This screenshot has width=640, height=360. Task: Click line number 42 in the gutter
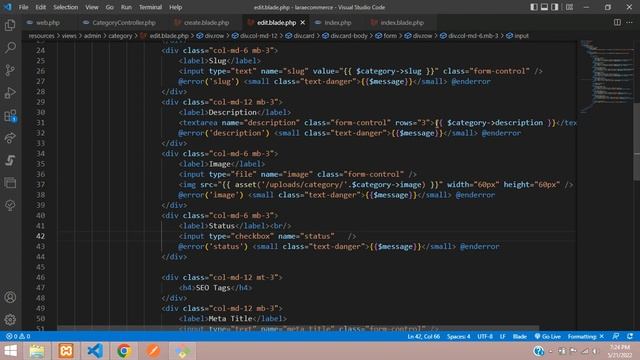40,236
